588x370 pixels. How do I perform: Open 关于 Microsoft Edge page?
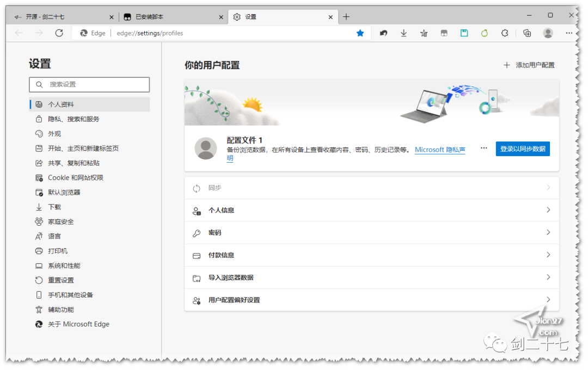tap(90, 324)
